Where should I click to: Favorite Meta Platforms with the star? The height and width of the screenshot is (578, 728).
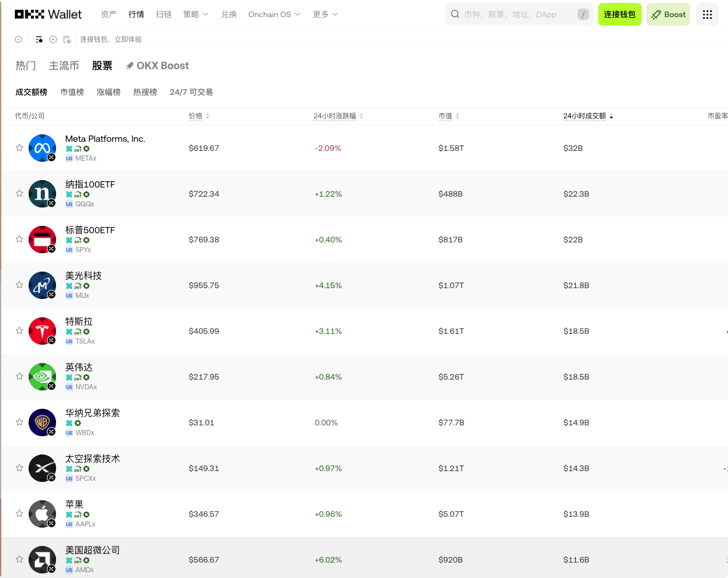[x=19, y=148]
